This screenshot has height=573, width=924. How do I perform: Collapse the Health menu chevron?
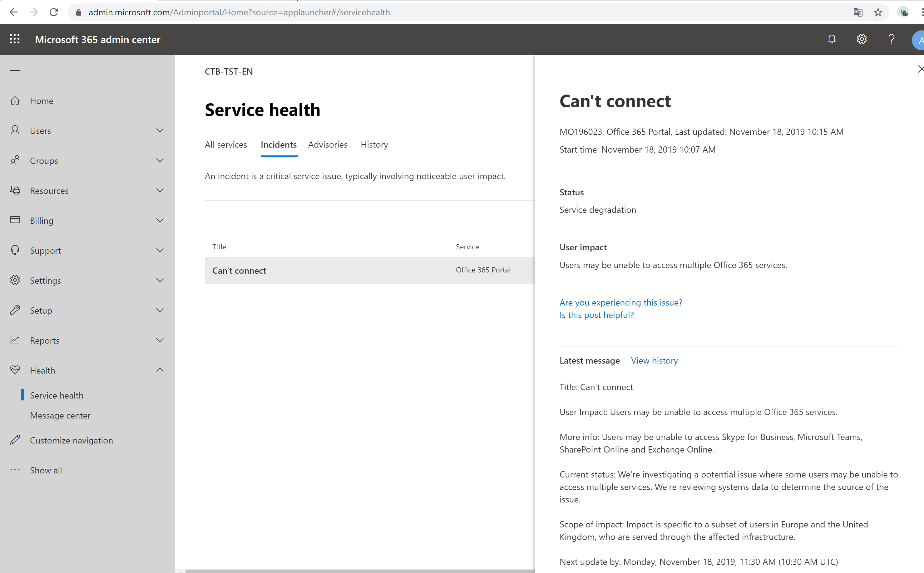point(160,370)
